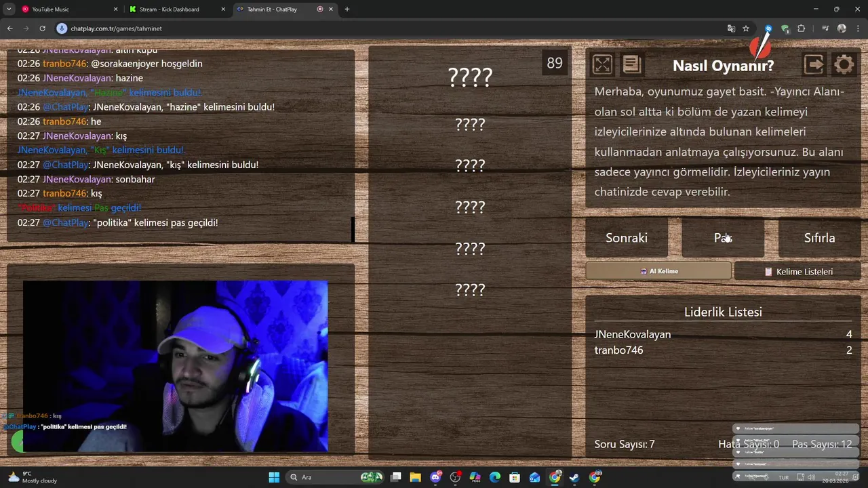The image size is (868, 488).
Task: Open File Explorer from the taskbar
Action: 416,477
